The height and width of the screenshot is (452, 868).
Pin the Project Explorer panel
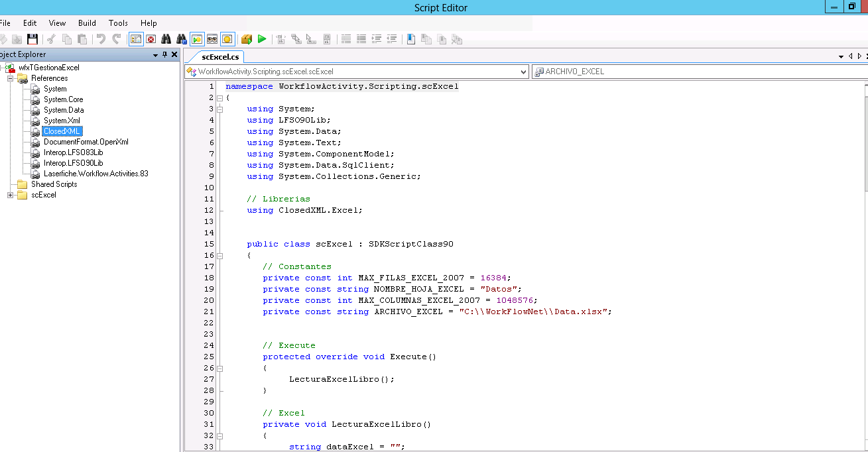pyautogui.click(x=164, y=55)
